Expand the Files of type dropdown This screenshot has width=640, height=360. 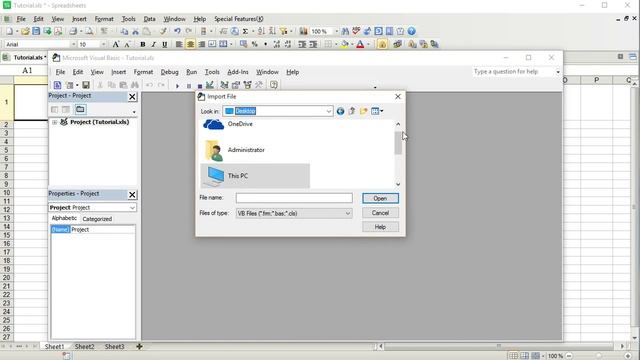pyautogui.click(x=348, y=213)
